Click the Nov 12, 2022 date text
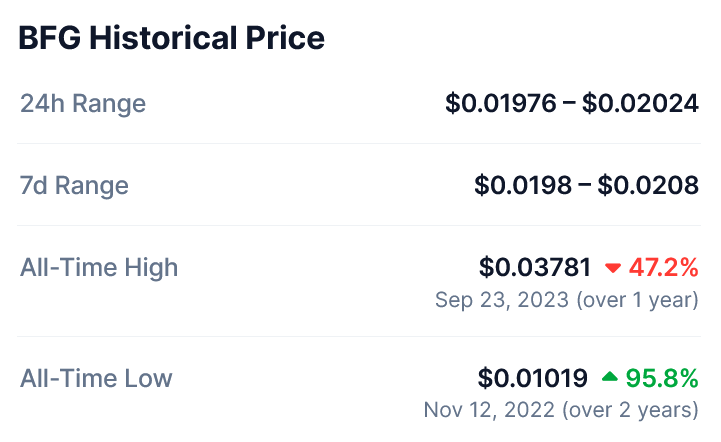Image resolution: width=721 pixels, height=442 pixels. [489, 410]
